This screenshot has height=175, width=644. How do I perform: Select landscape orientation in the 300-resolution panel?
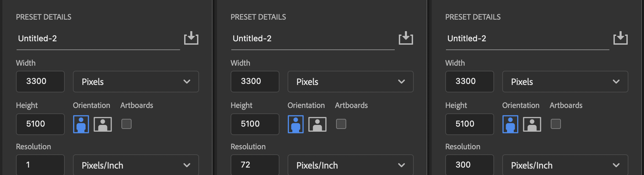[532, 124]
